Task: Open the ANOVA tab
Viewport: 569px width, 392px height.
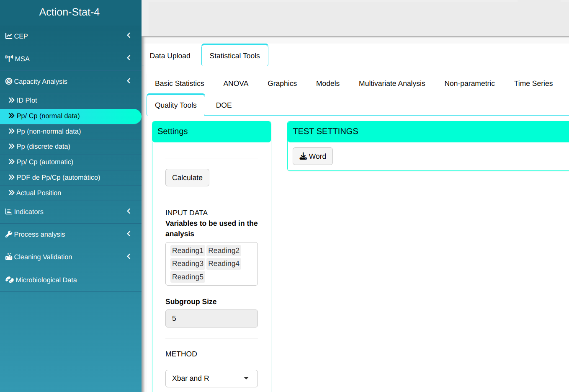Action: [236, 83]
